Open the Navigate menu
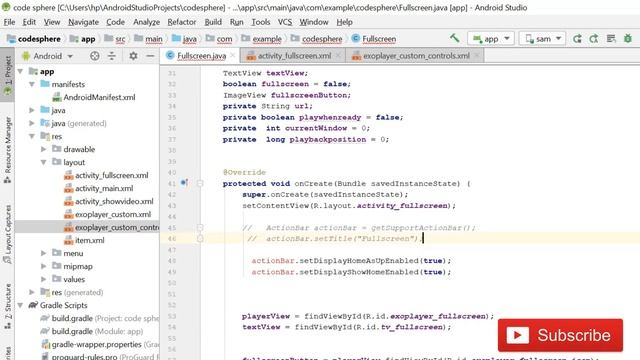640x360 pixels. tap(83, 22)
